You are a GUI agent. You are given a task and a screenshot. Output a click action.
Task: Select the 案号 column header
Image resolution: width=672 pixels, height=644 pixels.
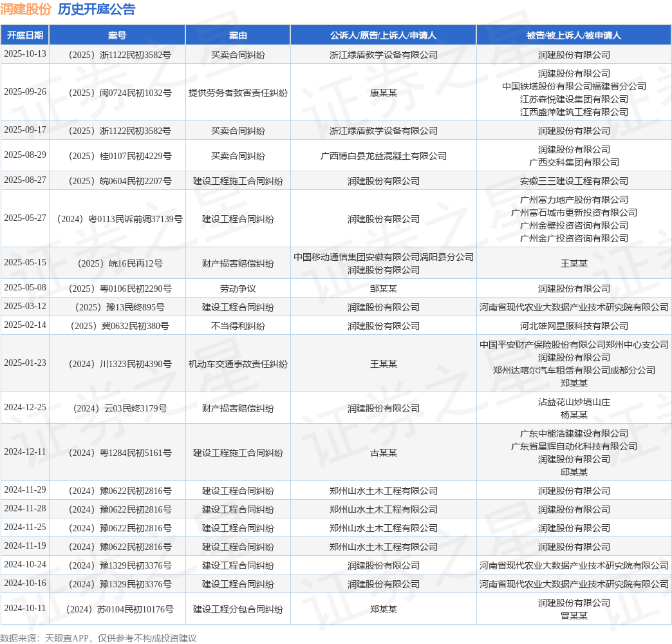coord(117,35)
